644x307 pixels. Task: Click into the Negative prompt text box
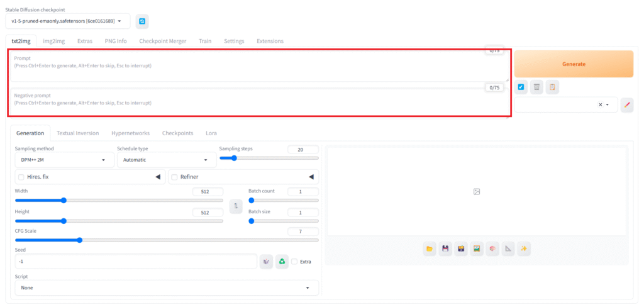pyautogui.click(x=258, y=103)
